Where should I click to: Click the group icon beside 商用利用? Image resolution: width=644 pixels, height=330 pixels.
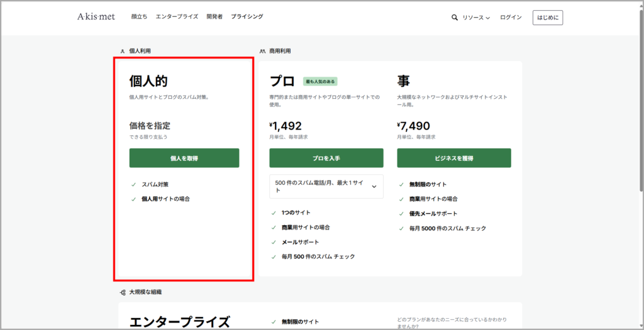(x=262, y=51)
